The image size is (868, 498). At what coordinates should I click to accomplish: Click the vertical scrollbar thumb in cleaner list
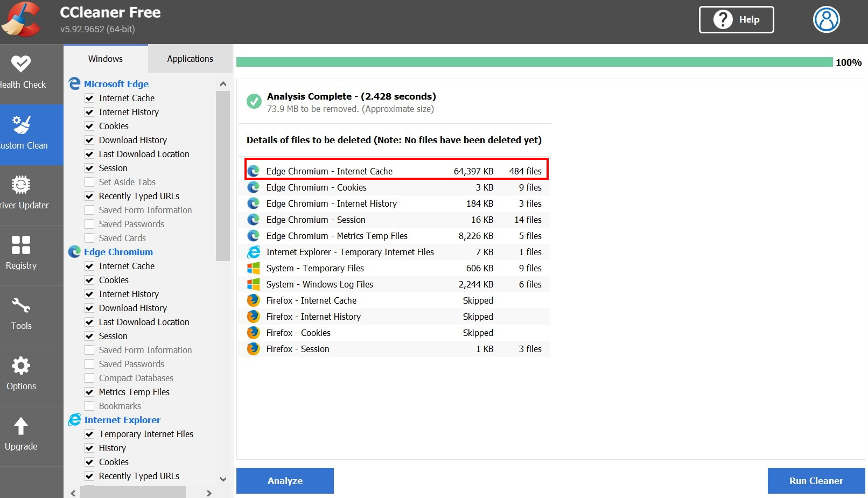[223, 176]
